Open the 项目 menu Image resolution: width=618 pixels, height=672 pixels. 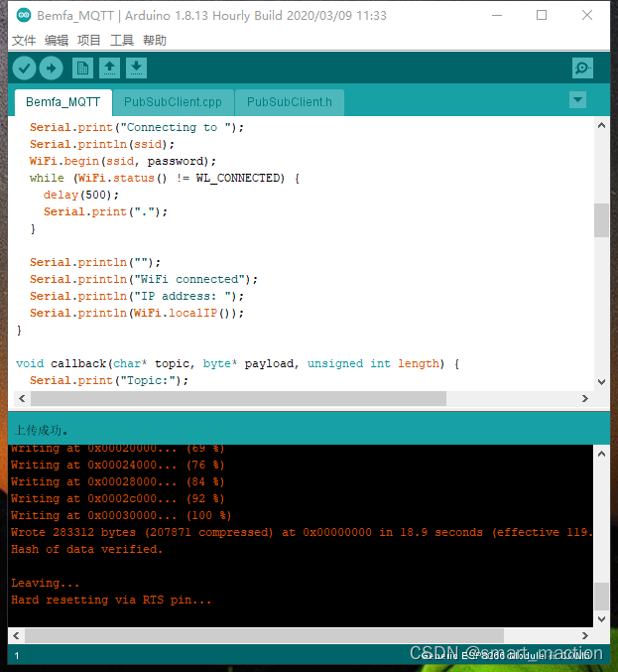[88, 41]
